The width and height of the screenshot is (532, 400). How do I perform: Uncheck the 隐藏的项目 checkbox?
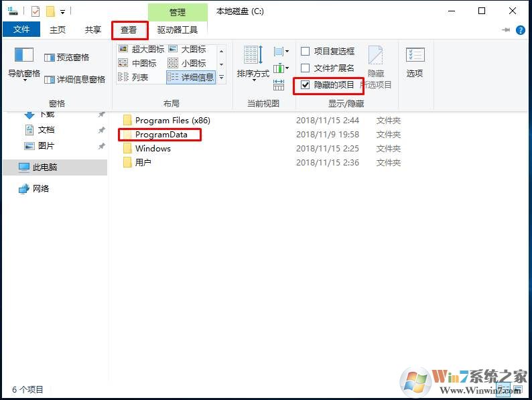point(306,85)
